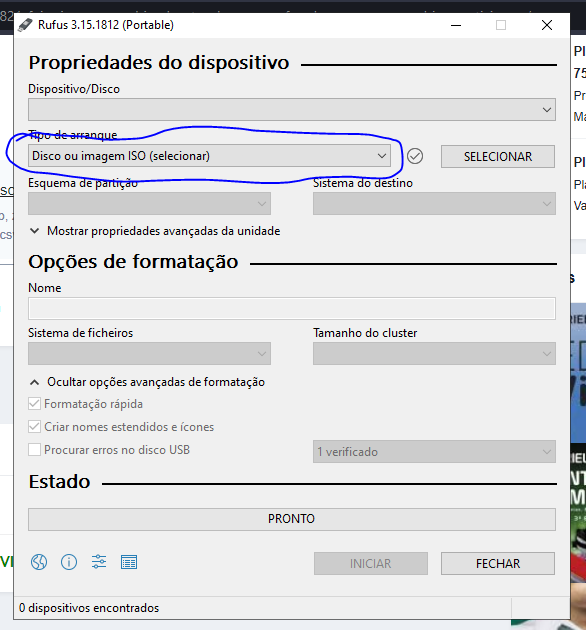Click the checksum checkmark circle icon

(x=415, y=156)
